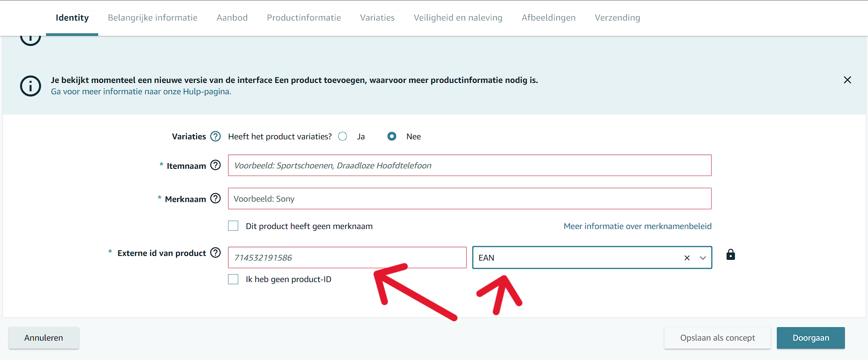Click the Annuleren button
Screen dimensions: 868x360
coord(44,338)
